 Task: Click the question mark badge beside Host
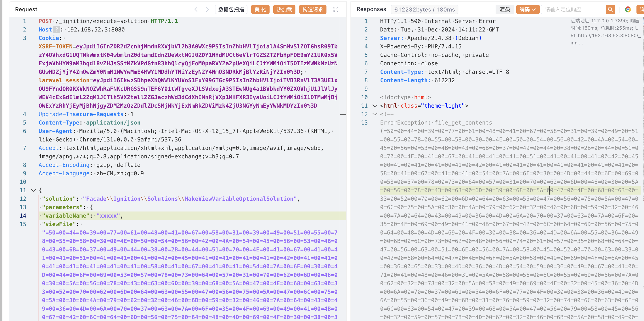pos(57,29)
